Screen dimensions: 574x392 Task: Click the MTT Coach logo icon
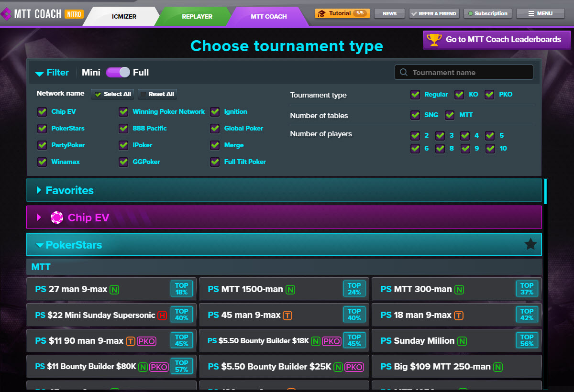[x=6, y=14]
